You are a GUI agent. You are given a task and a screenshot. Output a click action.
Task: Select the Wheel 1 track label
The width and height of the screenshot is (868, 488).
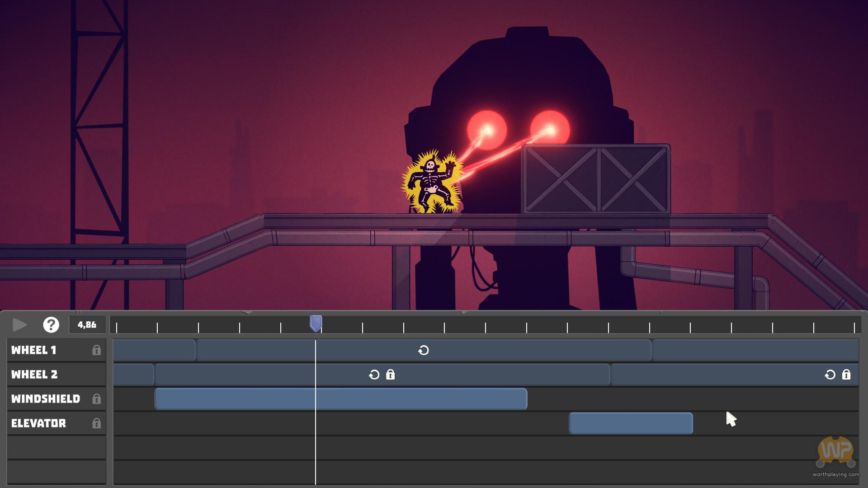(x=34, y=350)
